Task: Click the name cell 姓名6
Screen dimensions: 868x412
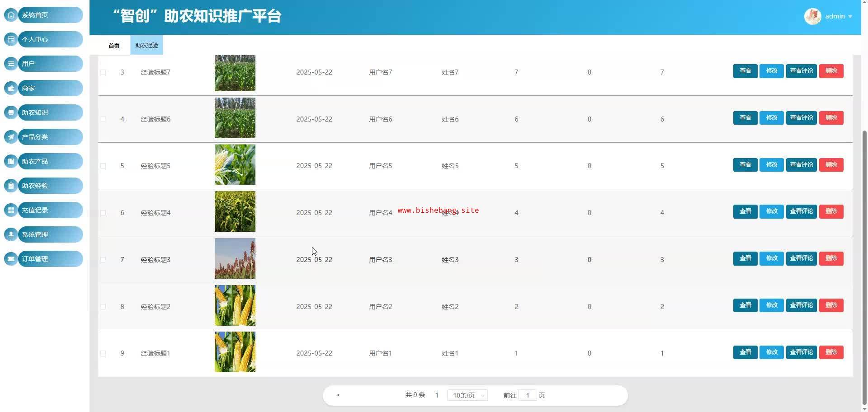Action: (x=450, y=119)
